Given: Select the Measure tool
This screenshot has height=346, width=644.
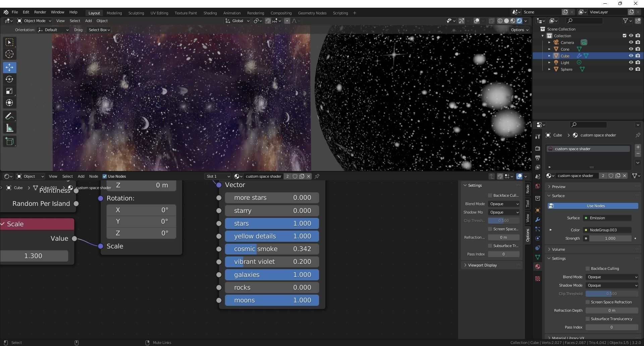Looking at the screenshot, I should [x=9, y=128].
